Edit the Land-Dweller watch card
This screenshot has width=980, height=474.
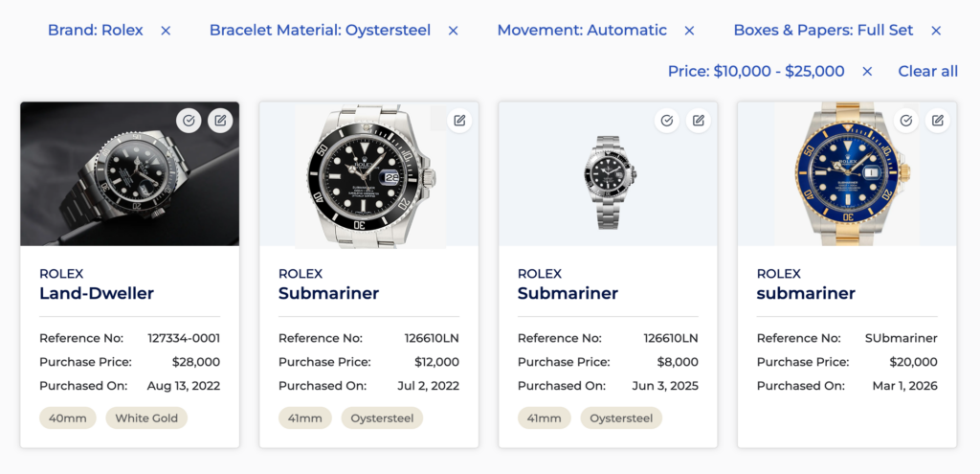(x=220, y=121)
